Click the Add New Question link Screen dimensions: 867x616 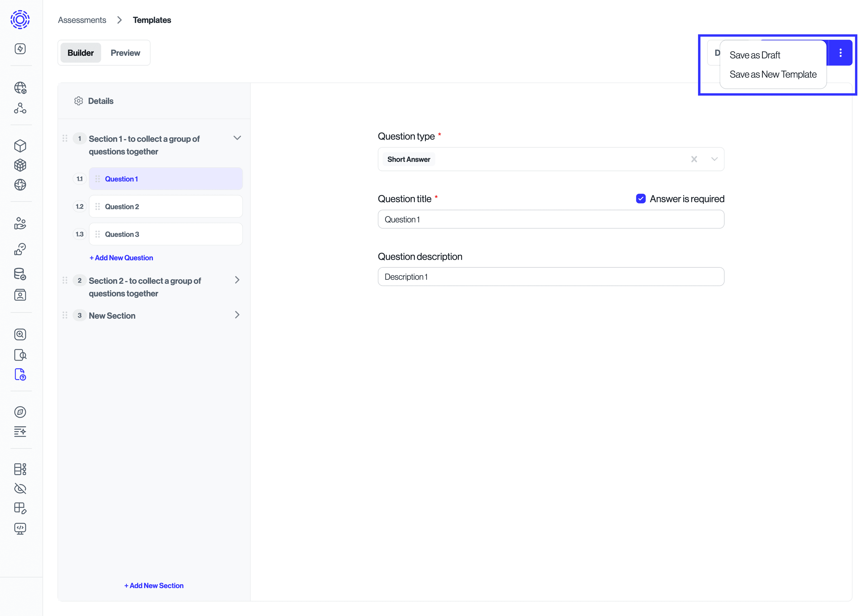tap(121, 258)
